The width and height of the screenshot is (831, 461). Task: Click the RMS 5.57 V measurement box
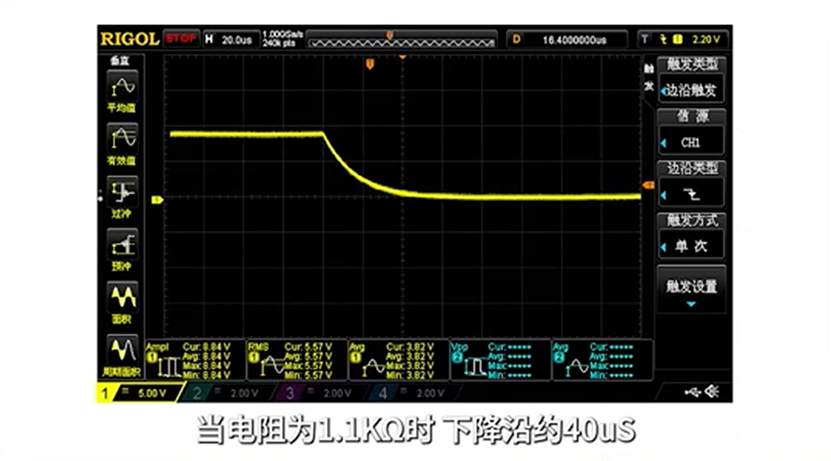[297, 360]
